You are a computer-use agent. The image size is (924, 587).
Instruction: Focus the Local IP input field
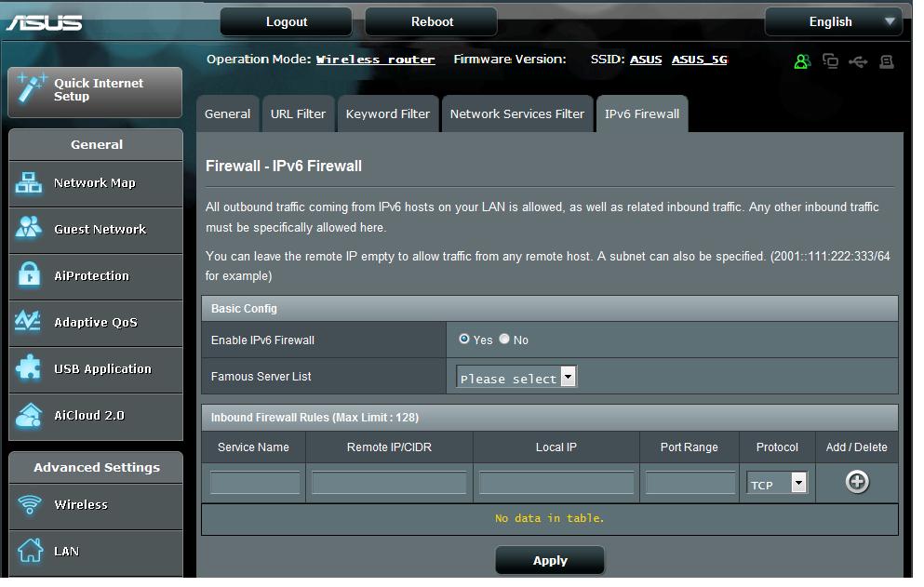pos(556,483)
